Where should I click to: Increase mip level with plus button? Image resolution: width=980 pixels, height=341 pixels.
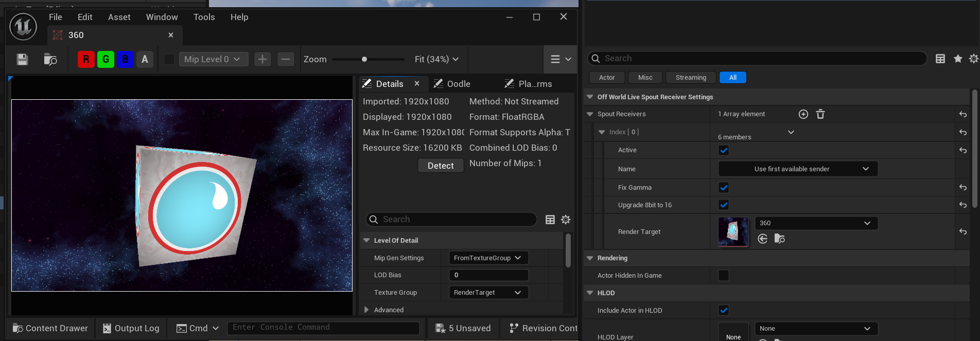pos(262,59)
